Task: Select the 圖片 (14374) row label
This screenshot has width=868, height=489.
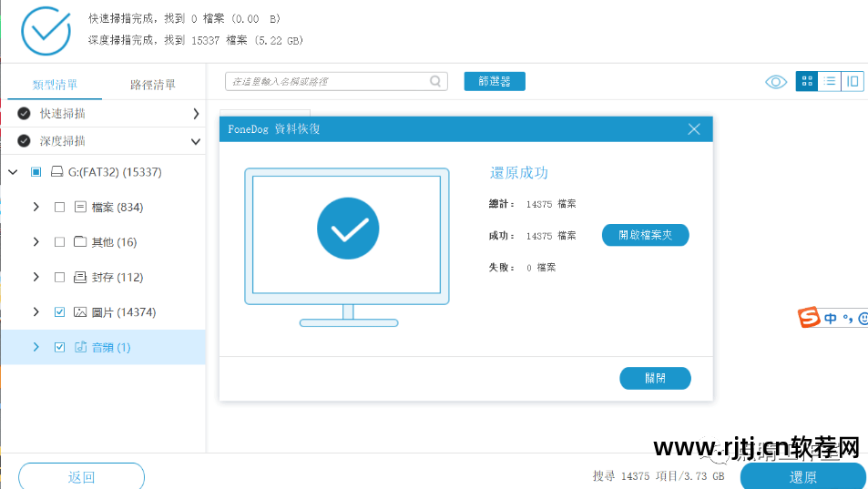Action: 124,312
